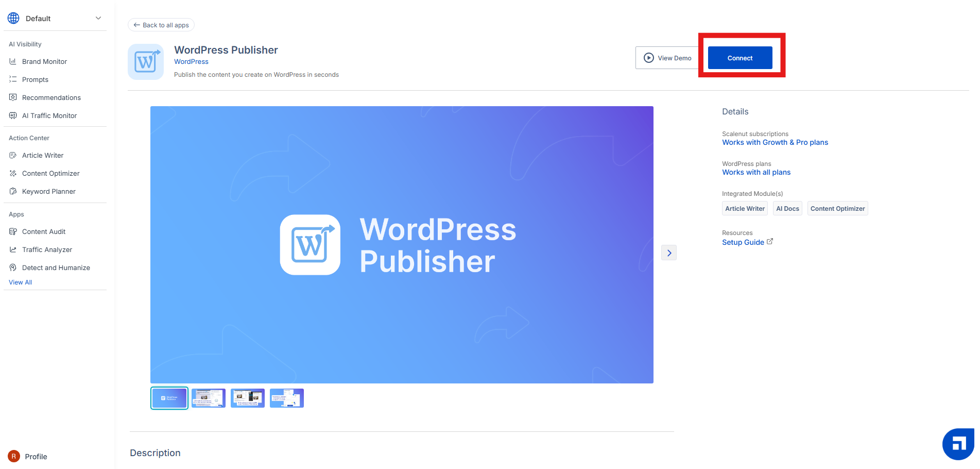The image size is (980, 469).
Task: Expand the Default workspace dropdown
Action: click(x=98, y=19)
